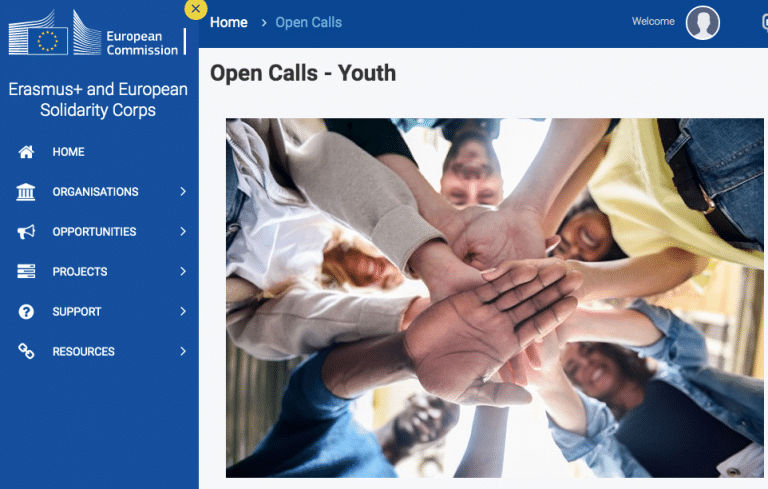
Task: Click the Organisations building icon
Action: [27, 192]
